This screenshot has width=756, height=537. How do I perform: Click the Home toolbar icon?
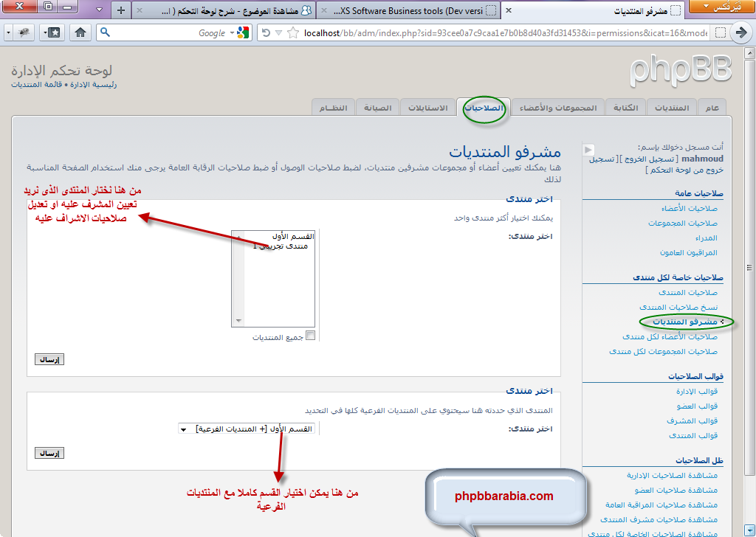tap(80, 32)
